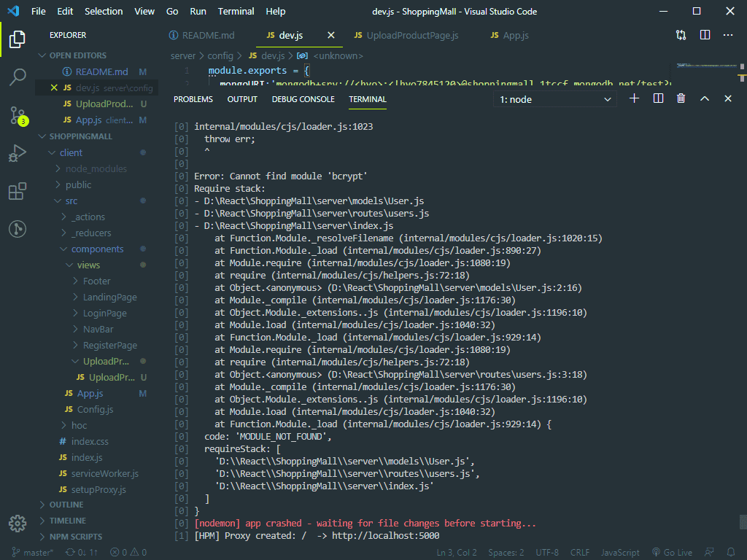Select terminal from the '1: node' dropdown
Image resolution: width=747 pixels, height=560 pixels.
point(555,99)
